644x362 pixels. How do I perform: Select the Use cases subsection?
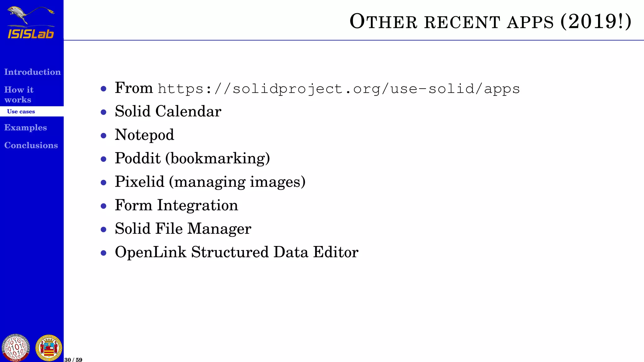tap(21, 112)
